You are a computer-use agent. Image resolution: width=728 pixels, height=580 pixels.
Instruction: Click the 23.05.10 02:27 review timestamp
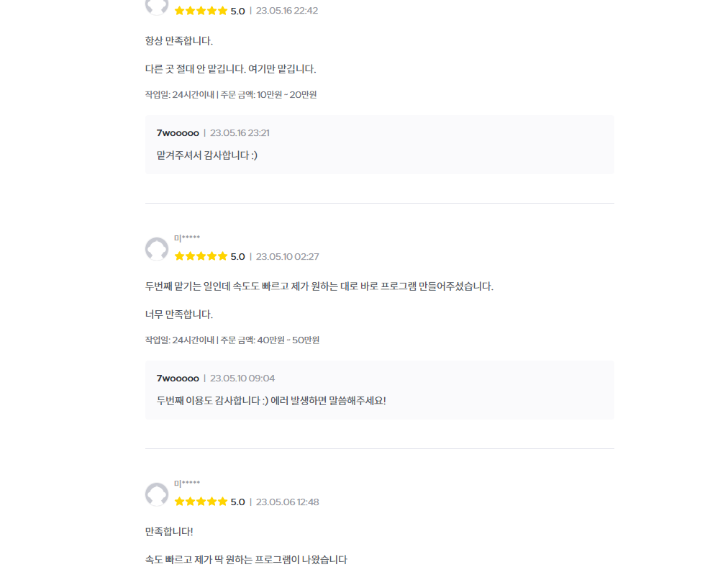(287, 256)
